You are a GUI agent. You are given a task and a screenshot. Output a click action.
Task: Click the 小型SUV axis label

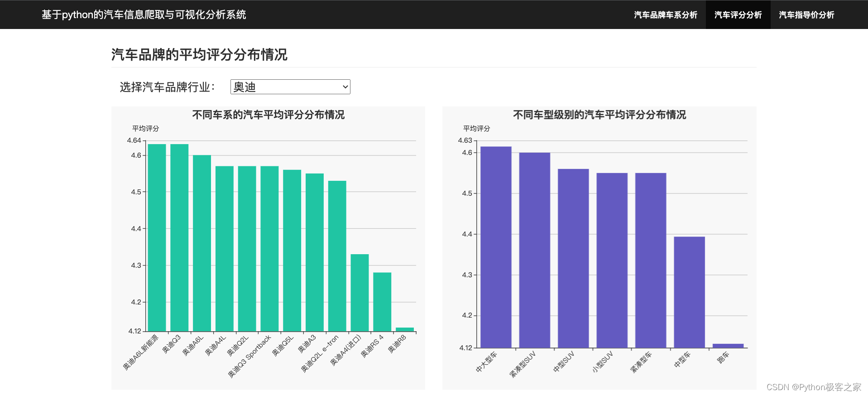(x=602, y=362)
